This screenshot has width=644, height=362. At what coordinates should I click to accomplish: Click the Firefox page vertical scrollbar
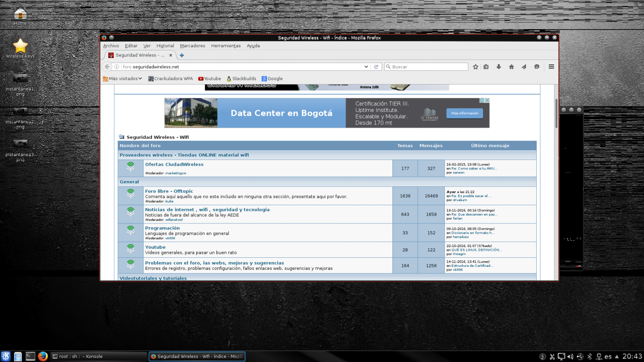556,113
